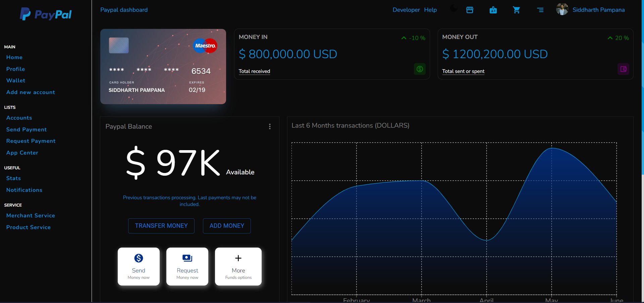Open the Developer menu
Image resolution: width=644 pixels, height=303 pixels.
coord(406,10)
